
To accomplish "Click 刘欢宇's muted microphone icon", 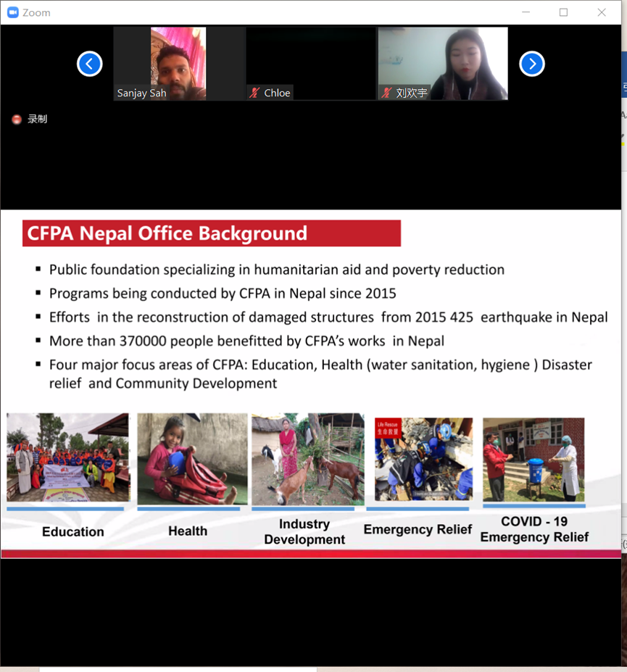I will pyautogui.click(x=387, y=93).
